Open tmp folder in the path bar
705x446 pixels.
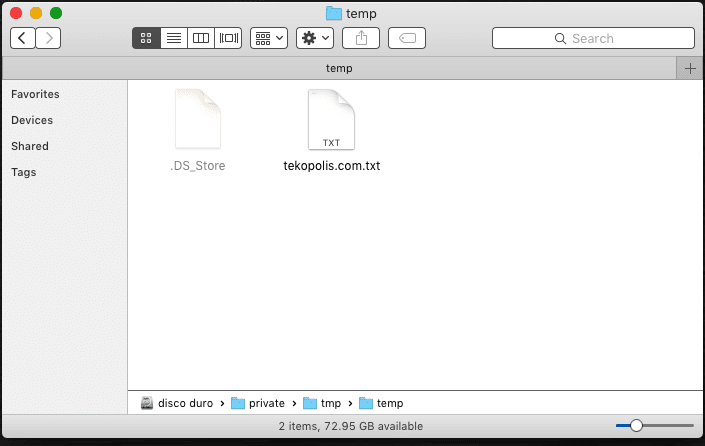[x=322, y=403]
